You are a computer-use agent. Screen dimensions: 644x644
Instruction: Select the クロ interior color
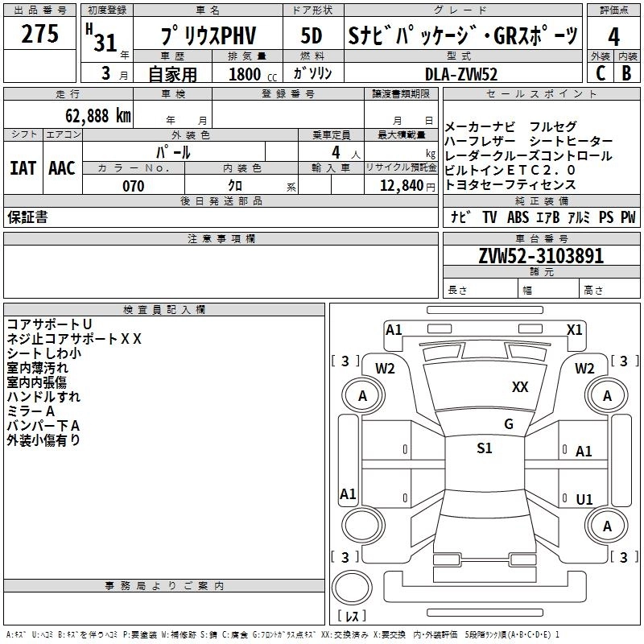pos(235,186)
